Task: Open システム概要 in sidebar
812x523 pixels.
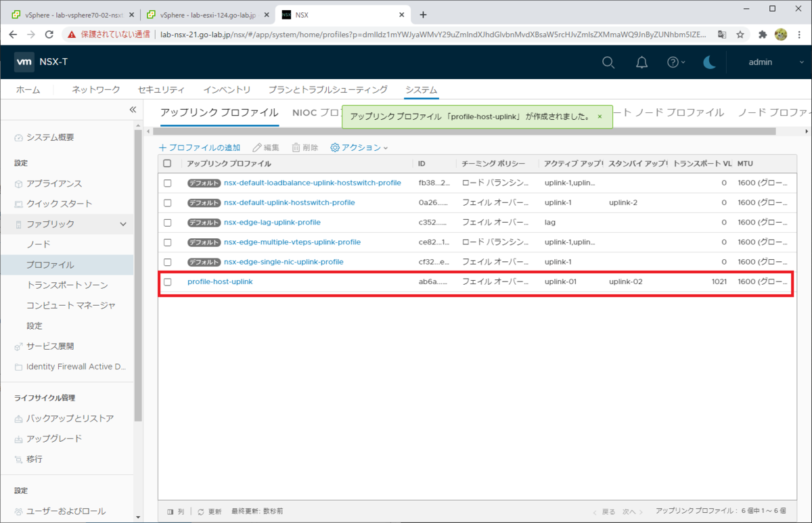Action: click(50, 137)
